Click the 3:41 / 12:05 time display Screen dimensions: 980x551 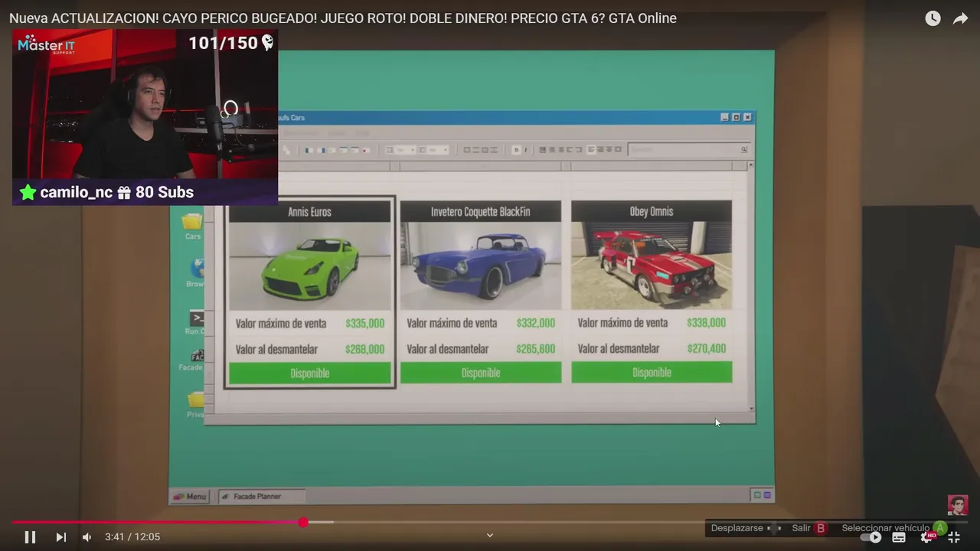[x=132, y=537]
